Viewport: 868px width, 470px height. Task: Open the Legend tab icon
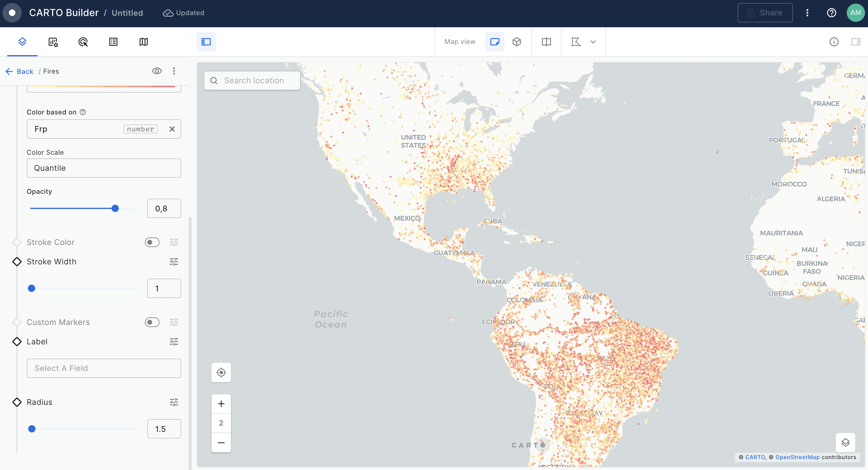tap(113, 42)
